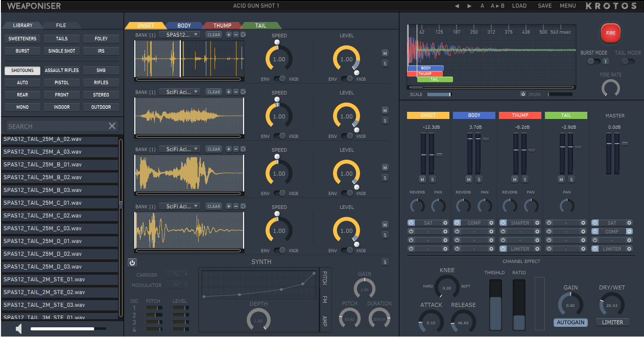Open the SciFi Aci sample dropdown
644x337 pixels.
click(180, 92)
